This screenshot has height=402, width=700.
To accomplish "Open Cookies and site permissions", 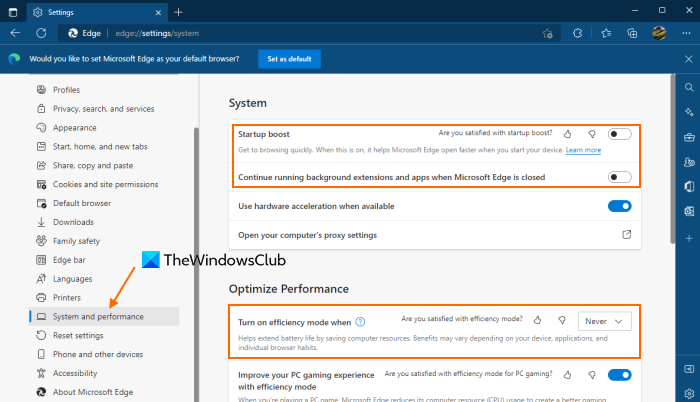I will 104,184.
